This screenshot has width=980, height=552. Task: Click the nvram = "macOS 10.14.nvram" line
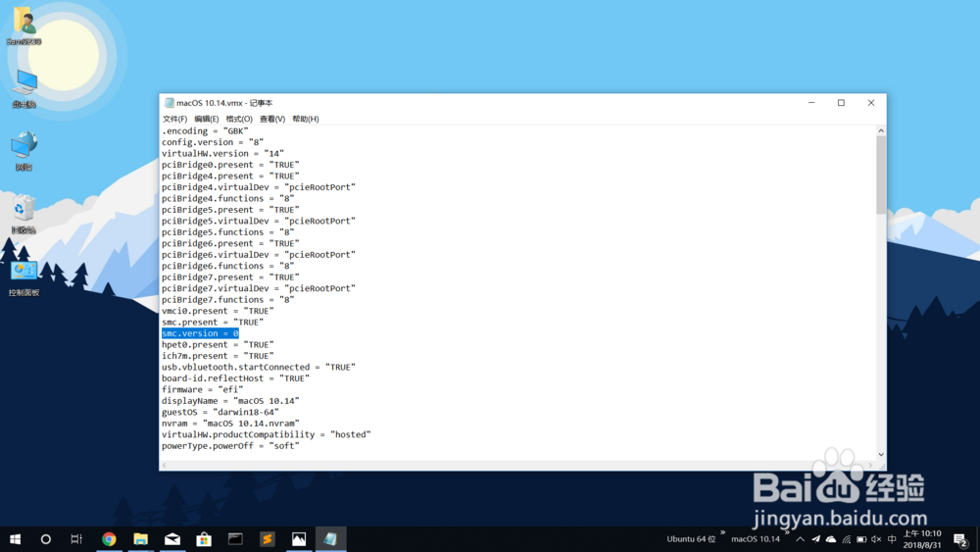230,424
